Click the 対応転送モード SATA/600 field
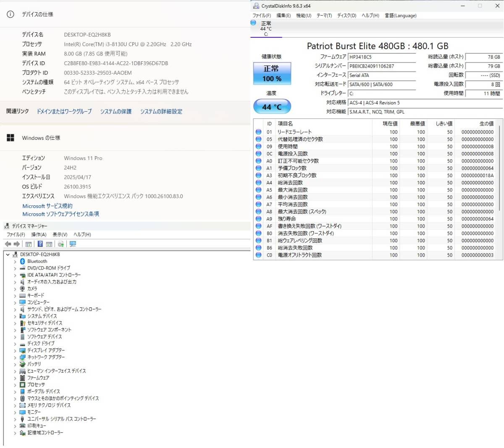This screenshot has height=448, width=504. click(x=381, y=84)
